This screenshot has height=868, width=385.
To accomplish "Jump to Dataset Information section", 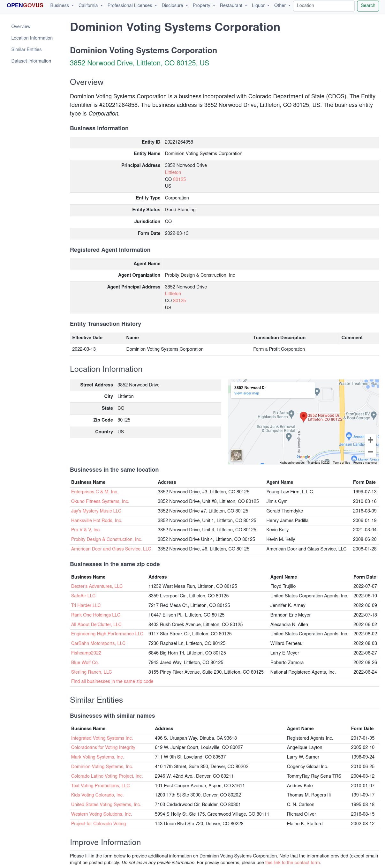I will click(x=31, y=61).
